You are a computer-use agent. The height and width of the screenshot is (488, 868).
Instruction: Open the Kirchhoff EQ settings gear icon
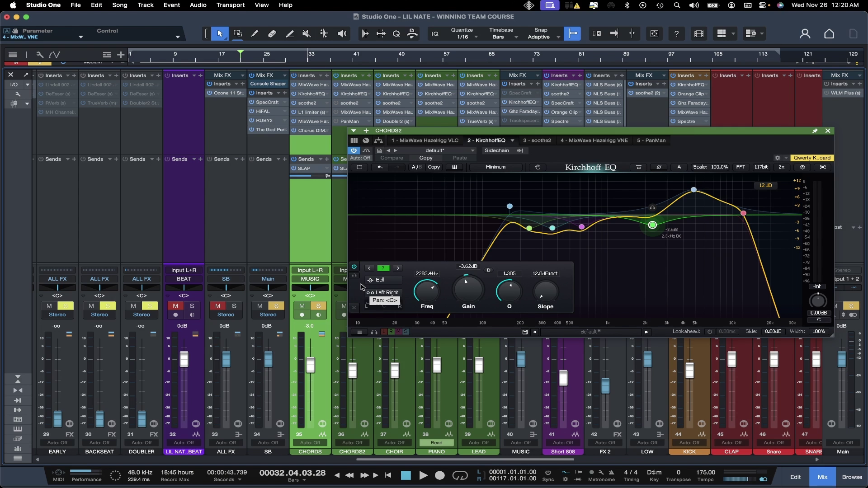coord(802,167)
